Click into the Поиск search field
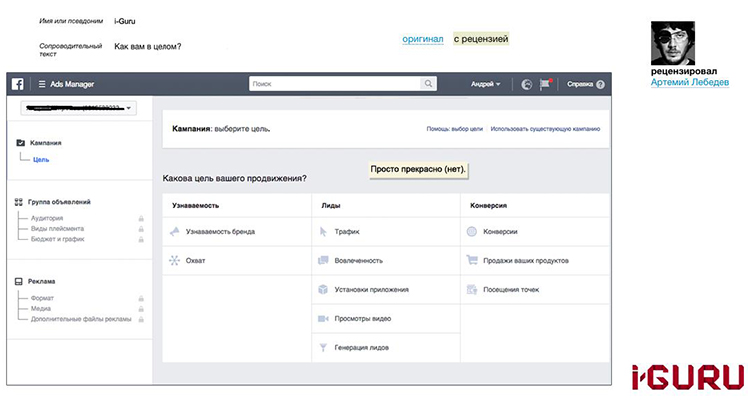Image resolution: width=748 pixels, height=402 pixels. point(333,84)
